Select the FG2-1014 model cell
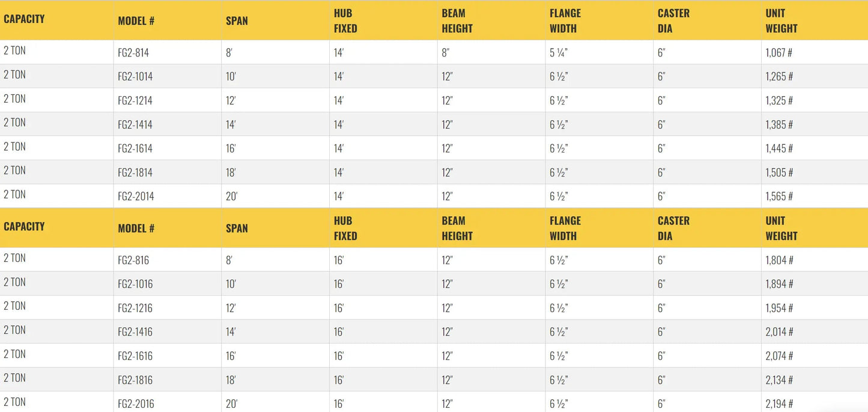Viewport: 868px width, 412px height. tap(135, 77)
